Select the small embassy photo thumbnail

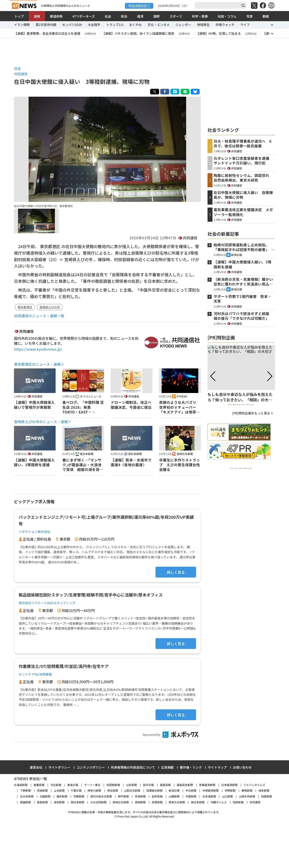[36, 221]
